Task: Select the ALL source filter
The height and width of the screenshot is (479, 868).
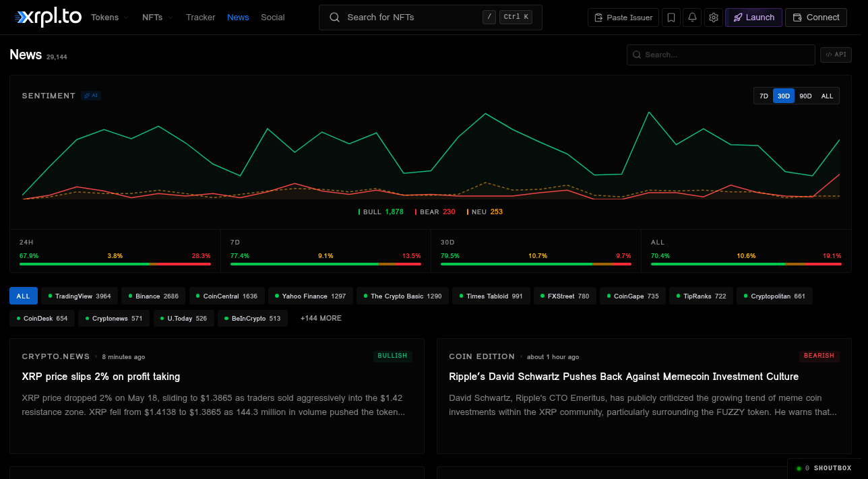Action: tap(24, 296)
